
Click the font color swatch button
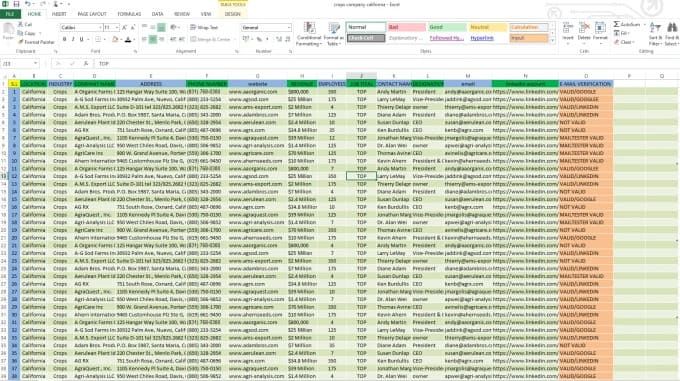128,39
